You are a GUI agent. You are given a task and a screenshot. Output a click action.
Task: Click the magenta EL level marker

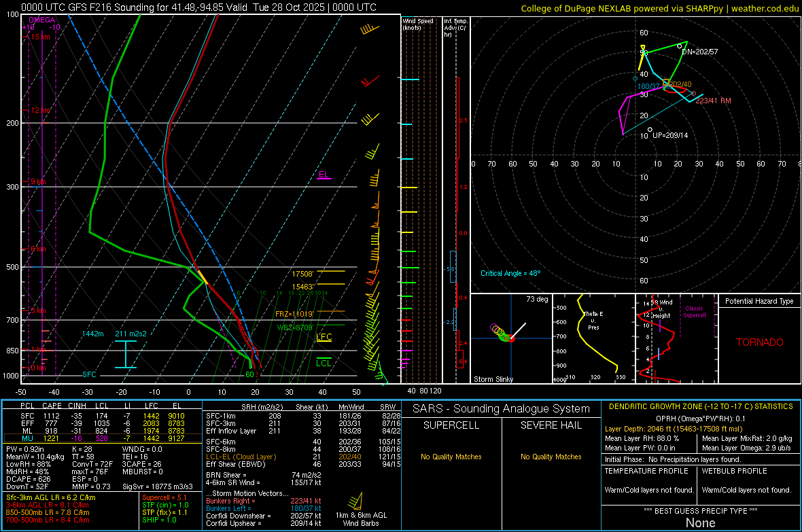tap(324, 175)
